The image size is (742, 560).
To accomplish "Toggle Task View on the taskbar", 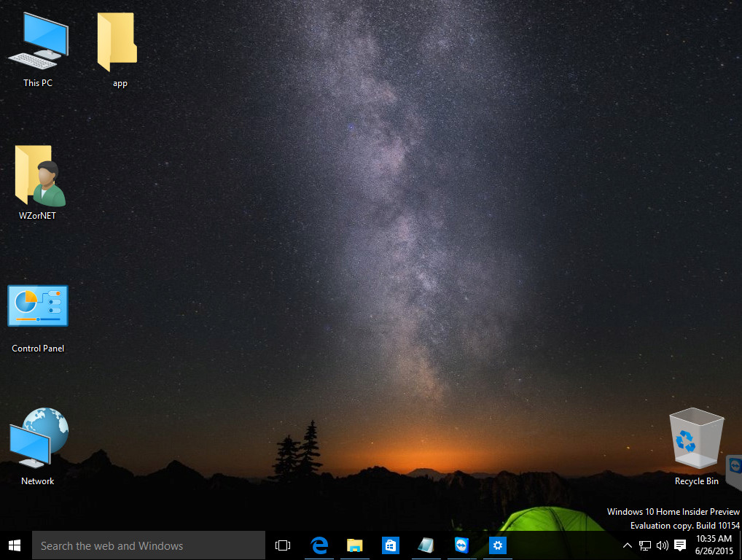I will (282, 545).
